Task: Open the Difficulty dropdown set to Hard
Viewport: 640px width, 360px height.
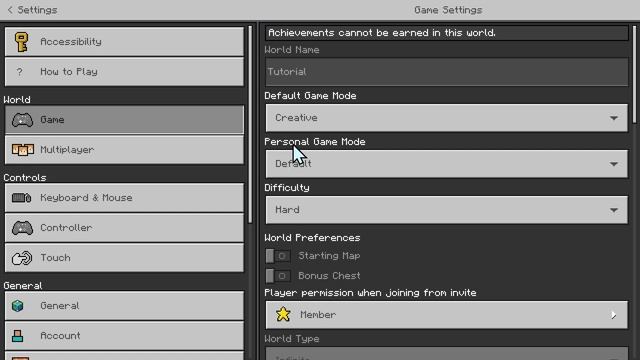Action: coord(447,210)
